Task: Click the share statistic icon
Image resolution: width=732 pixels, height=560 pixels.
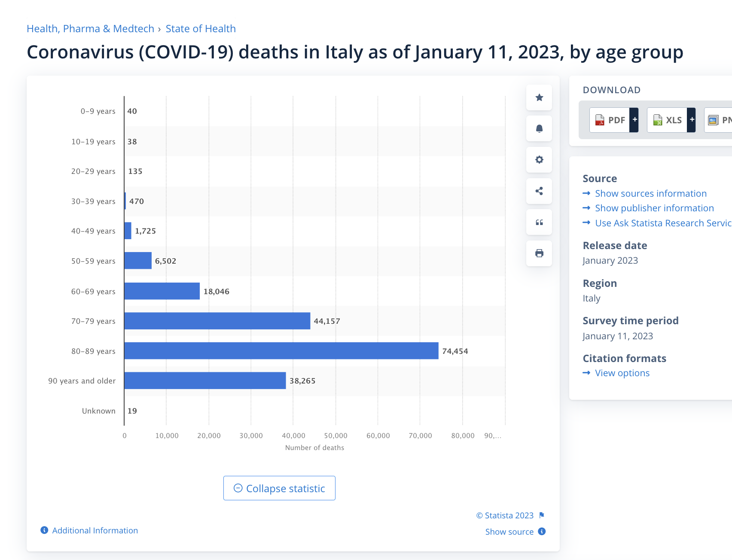Action: point(539,191)
